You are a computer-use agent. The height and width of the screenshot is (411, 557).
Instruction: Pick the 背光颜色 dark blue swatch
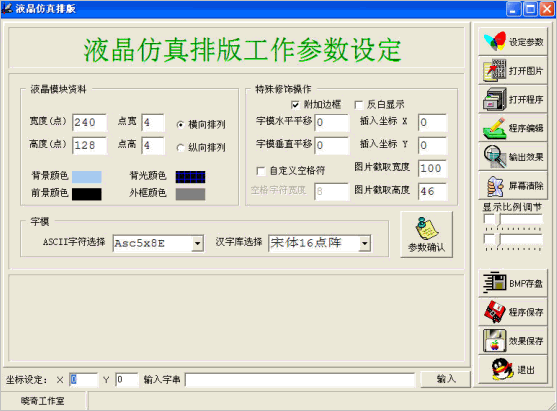pos(190,177)
